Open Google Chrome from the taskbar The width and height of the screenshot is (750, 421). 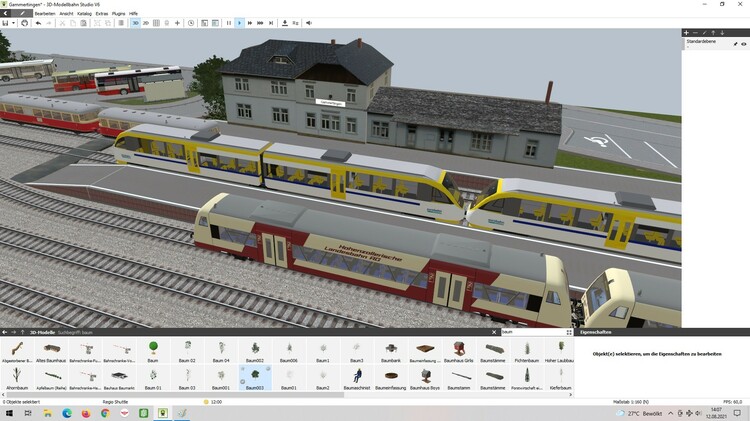click(x=105, y=413)
